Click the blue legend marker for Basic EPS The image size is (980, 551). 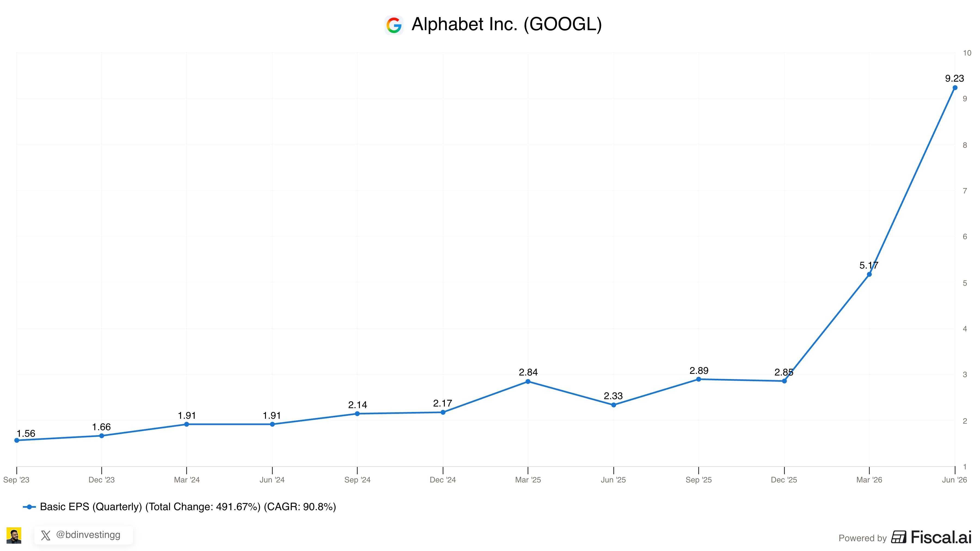[x=29, y=507]
